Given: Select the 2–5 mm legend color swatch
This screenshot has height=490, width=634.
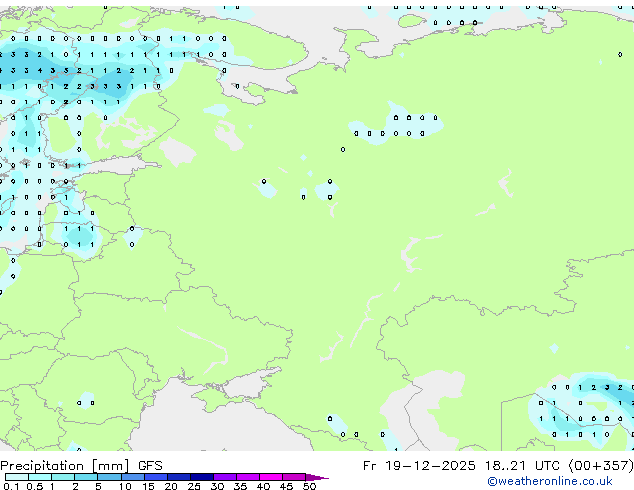Looking at the screenshot, I should pyautogui.click(x=86, y=477).
